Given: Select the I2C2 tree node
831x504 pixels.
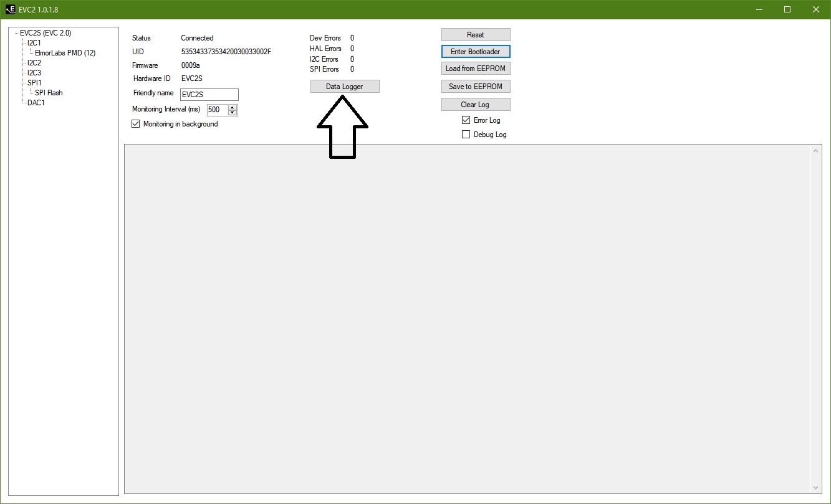Looking at the screenshot, I should tap(34, 63).
